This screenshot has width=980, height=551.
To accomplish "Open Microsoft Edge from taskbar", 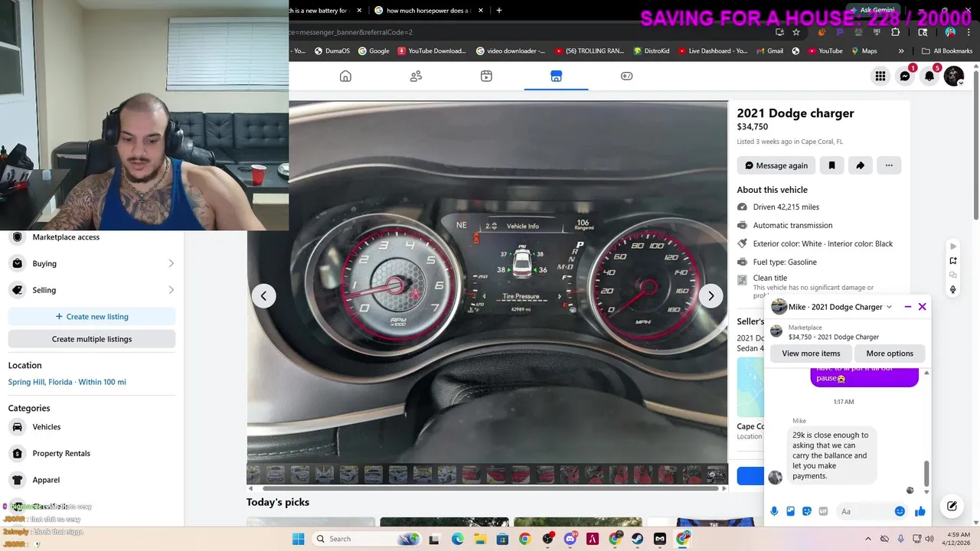I will pyautogui.click(x=457, y=539).
